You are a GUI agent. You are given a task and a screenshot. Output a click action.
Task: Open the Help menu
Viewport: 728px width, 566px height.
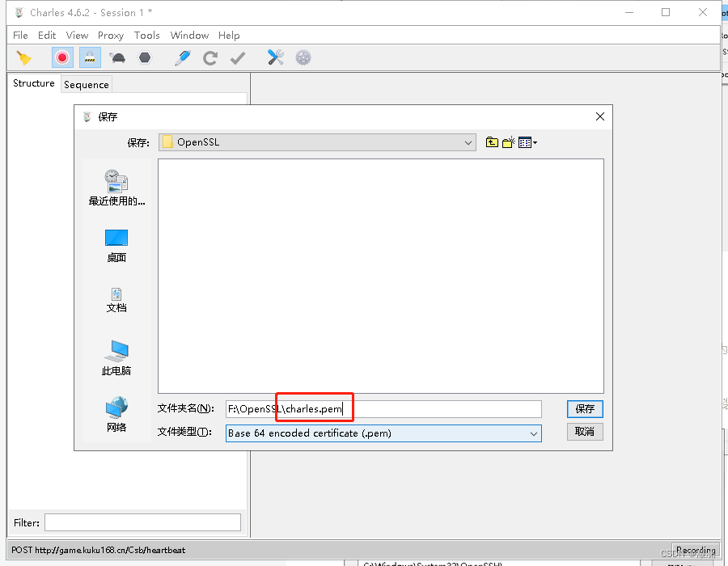click(x=229, y=36)
